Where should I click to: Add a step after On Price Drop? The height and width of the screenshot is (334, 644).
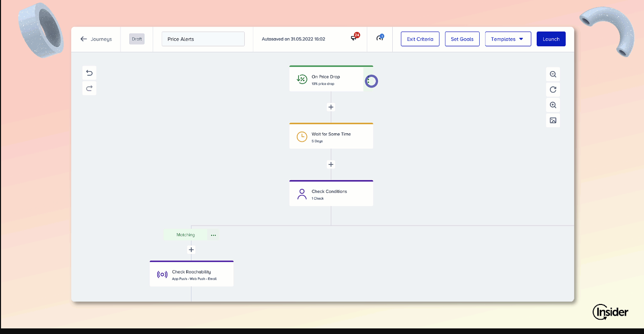pyautogui.click(x=331, y=107)
